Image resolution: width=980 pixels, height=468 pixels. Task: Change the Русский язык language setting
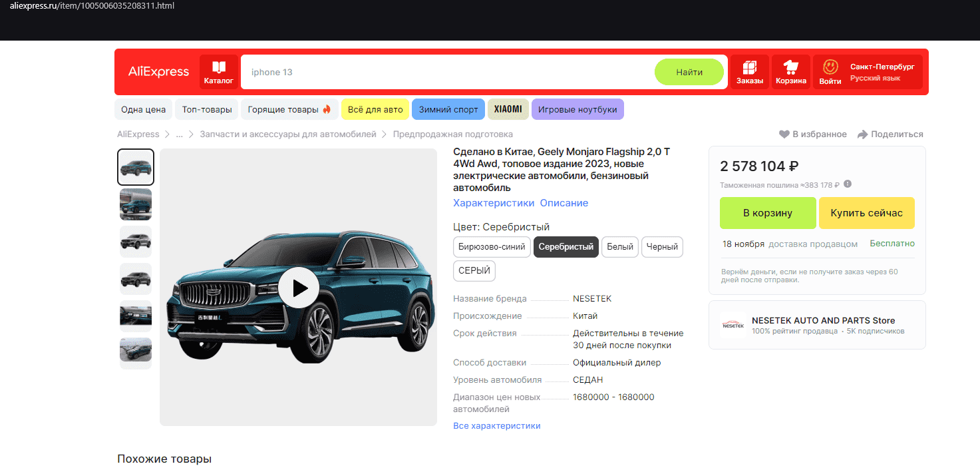point(875,79)
